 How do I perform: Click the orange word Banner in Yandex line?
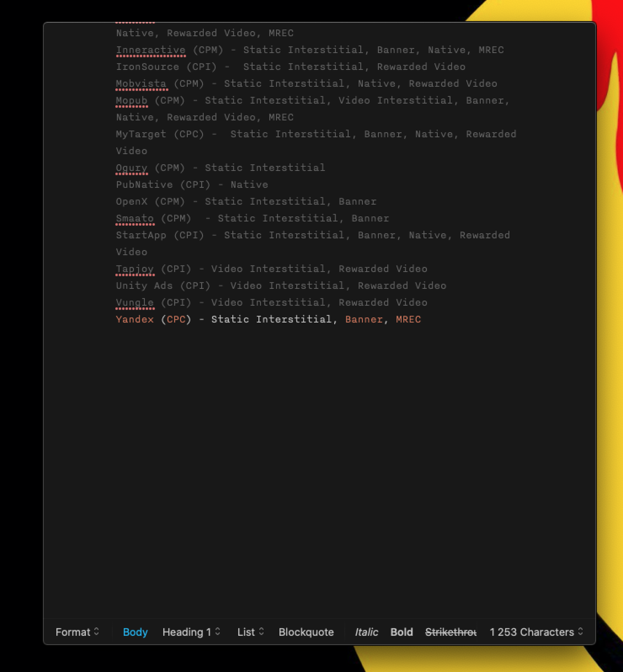pyautogui.click(x=364, y=319)
